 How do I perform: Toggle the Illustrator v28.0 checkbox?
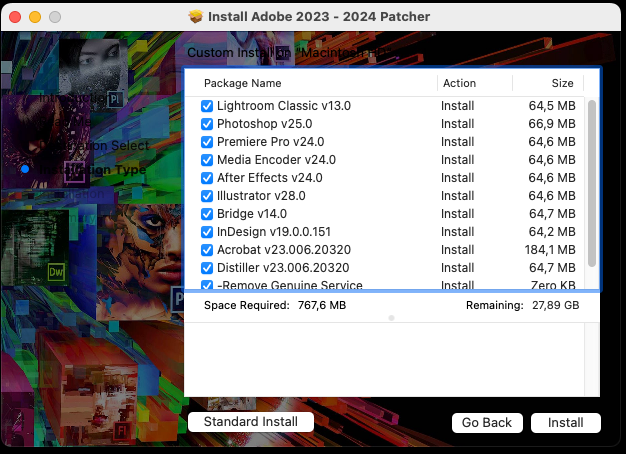(207, 196)
